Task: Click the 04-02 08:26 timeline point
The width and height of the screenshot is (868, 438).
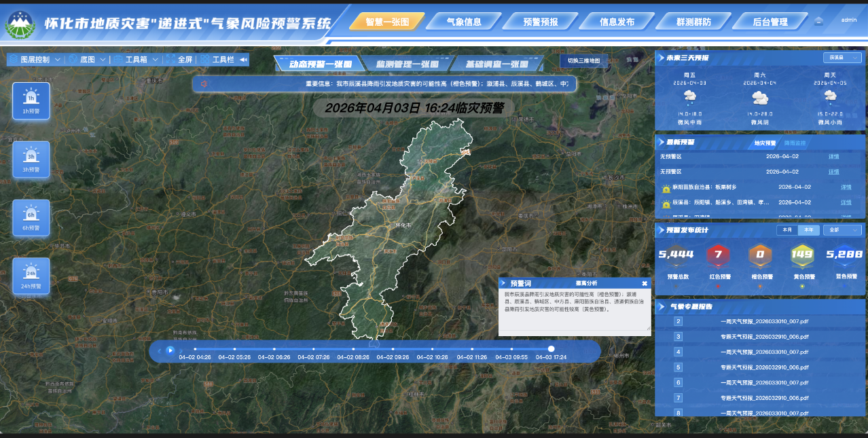Action: click(353, 349)
